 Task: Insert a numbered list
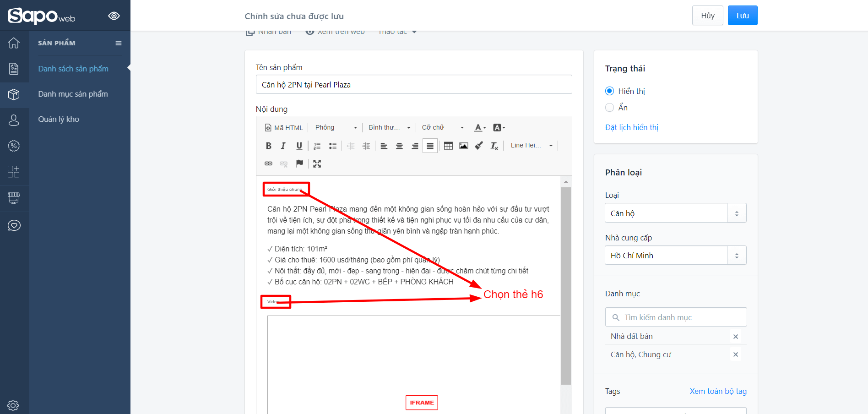(x=317, y=146)
